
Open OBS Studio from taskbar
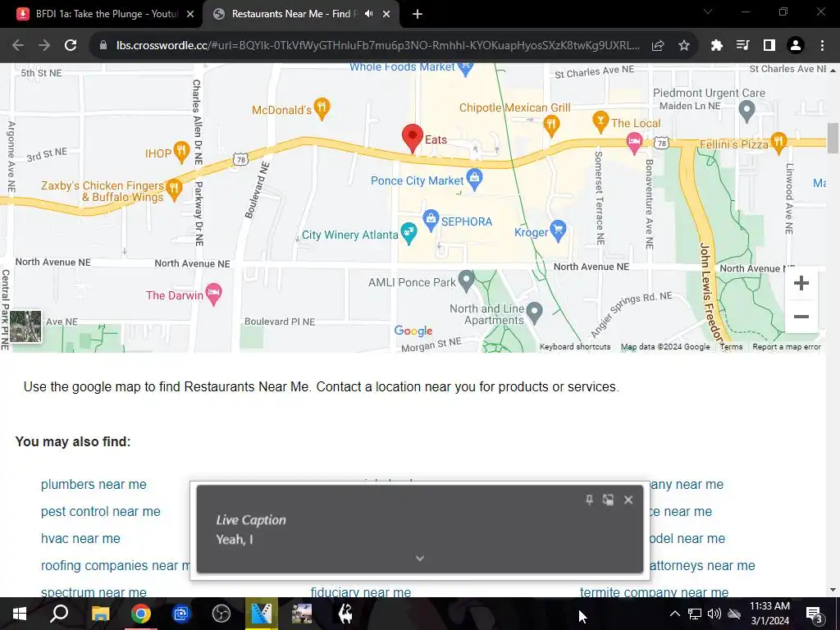[221, 614]
